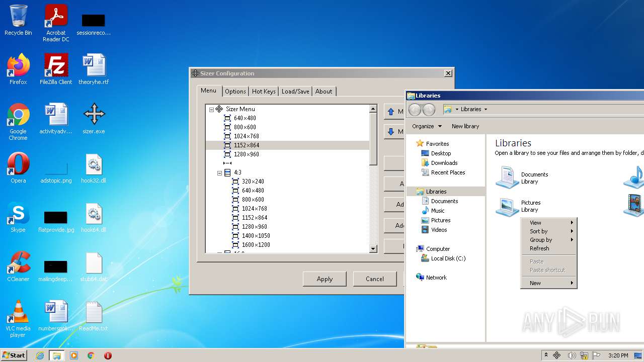This screenshot has width=644, height=362.
Task: Launch the Firefox desktop shortcut
Action: coord(18,69)
